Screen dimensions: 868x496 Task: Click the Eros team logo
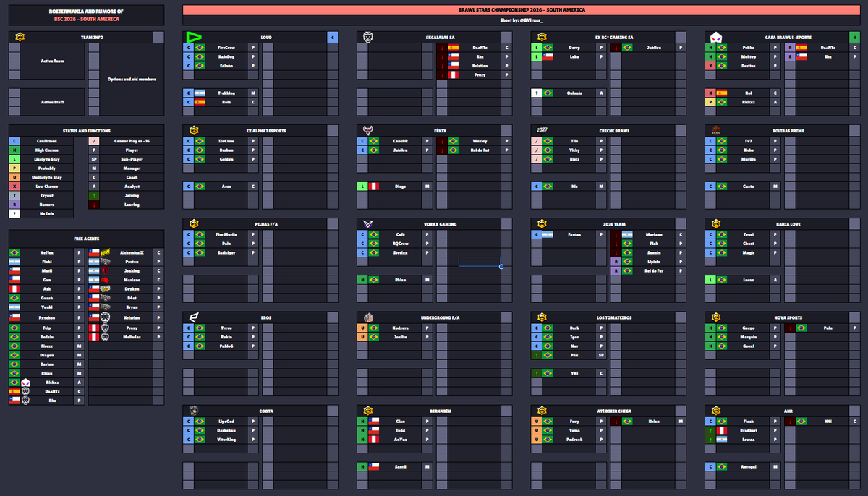click(x=193, y=317)
